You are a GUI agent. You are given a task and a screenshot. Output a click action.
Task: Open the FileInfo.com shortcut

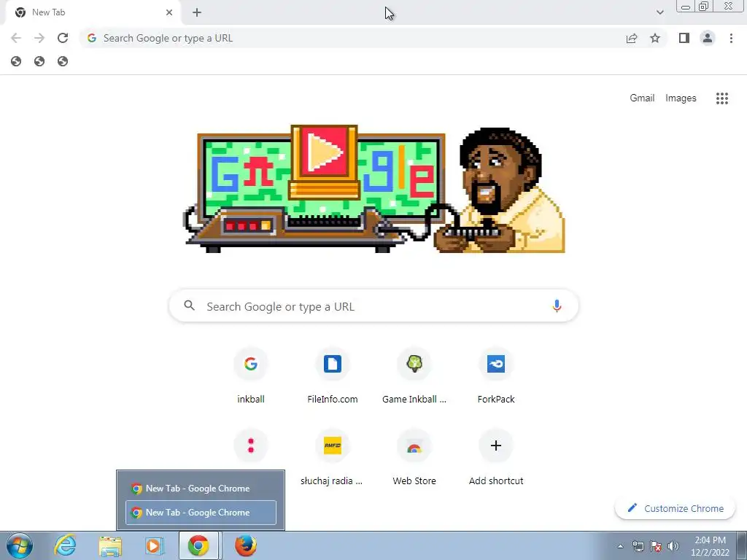333,376
